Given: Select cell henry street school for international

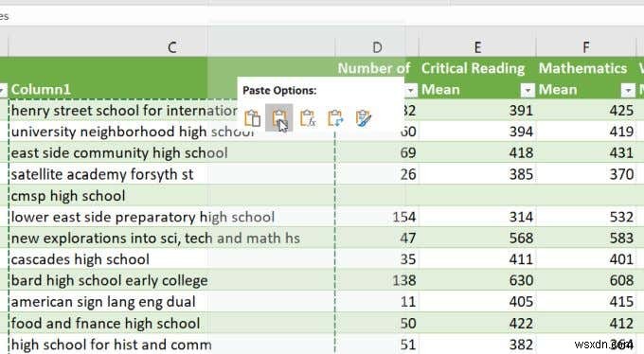Looking at the screenshot, I should [x=123, y=110].
